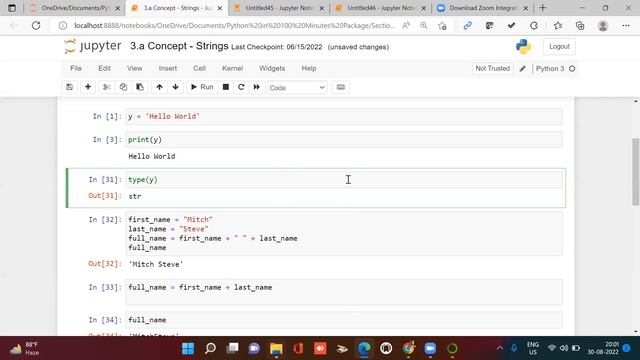
Task: Click the browser address bar URL
Action: (235, 26)
